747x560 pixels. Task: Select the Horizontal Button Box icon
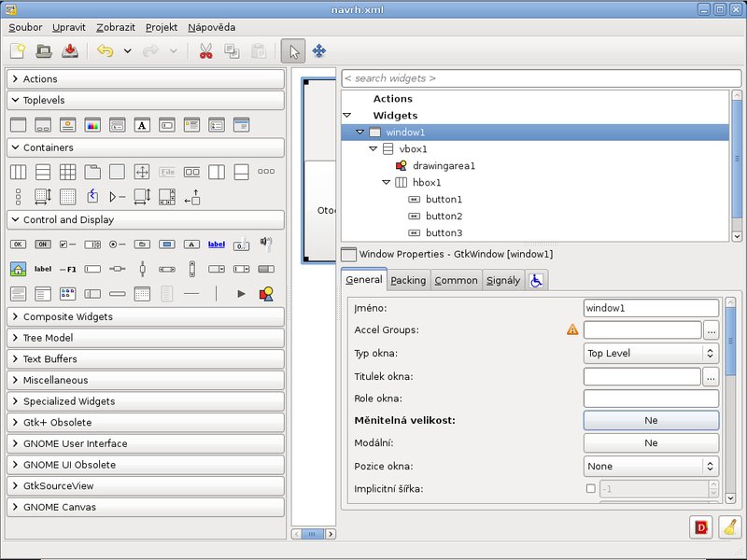point(266,172)
